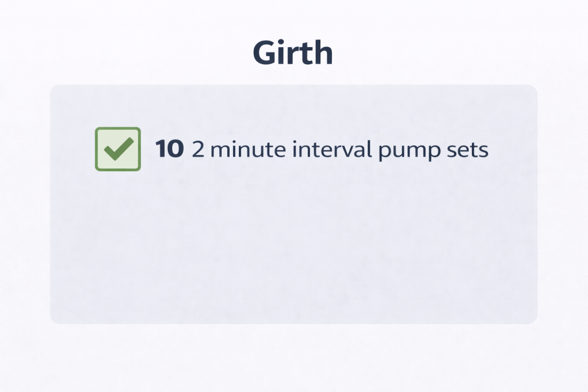This screenshot has height=392, width=588.
Task: Click the "2" before "minute"
Action: (x=198, y=150)
